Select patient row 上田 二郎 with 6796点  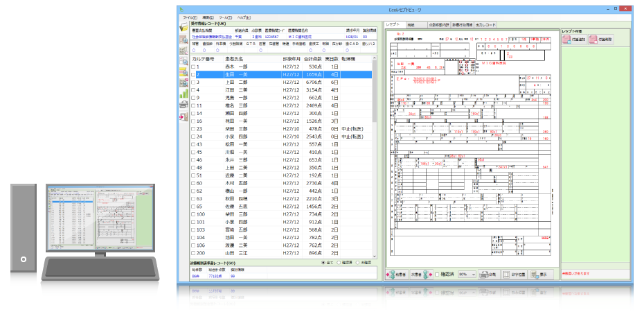coord(281,83)
